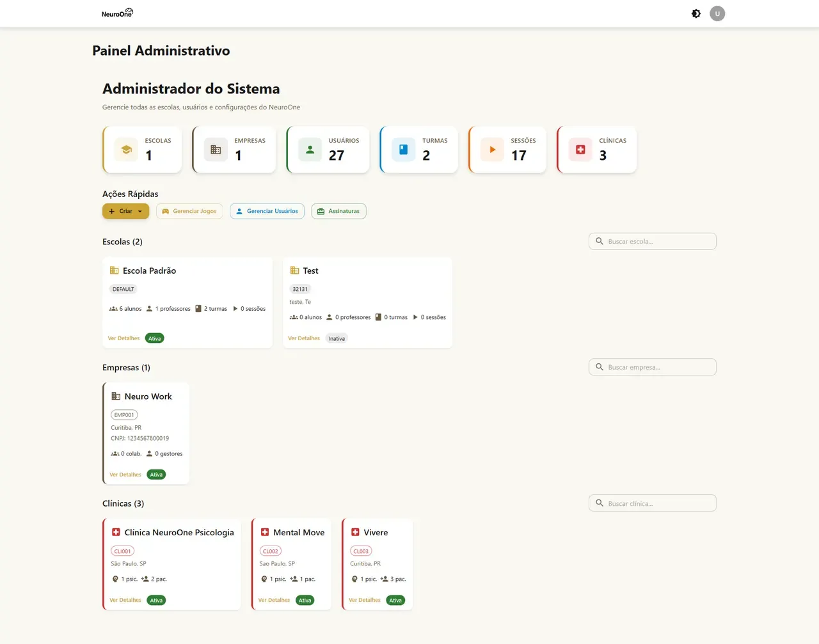This screenshot has height=644, width=819.
Task: Open Ver Detalhes for Vivere clinic
Action: click(x=365, y=600)
